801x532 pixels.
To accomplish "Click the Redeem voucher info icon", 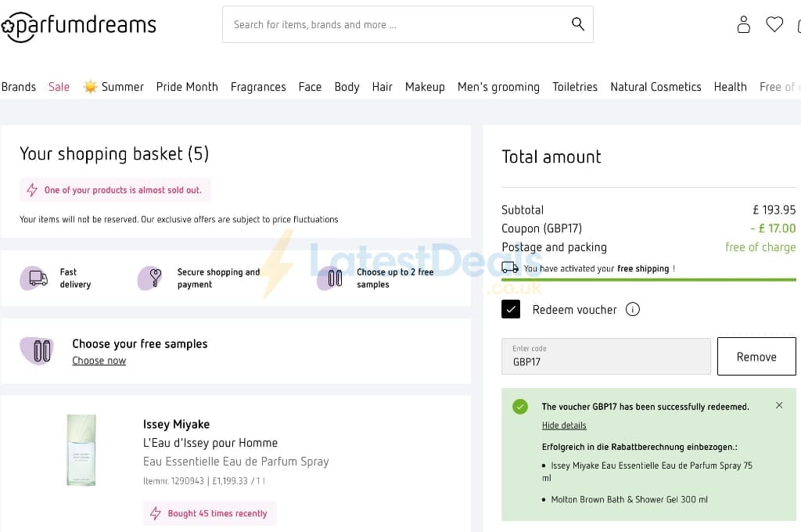I will point(632,309).
